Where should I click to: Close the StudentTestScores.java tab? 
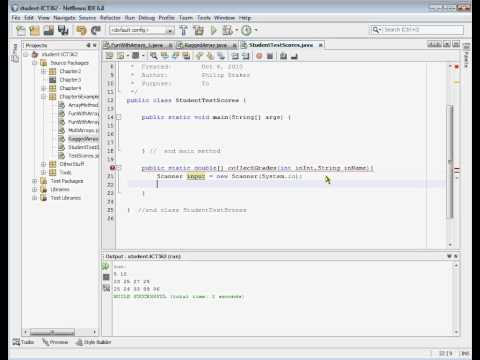pos(320,45)
